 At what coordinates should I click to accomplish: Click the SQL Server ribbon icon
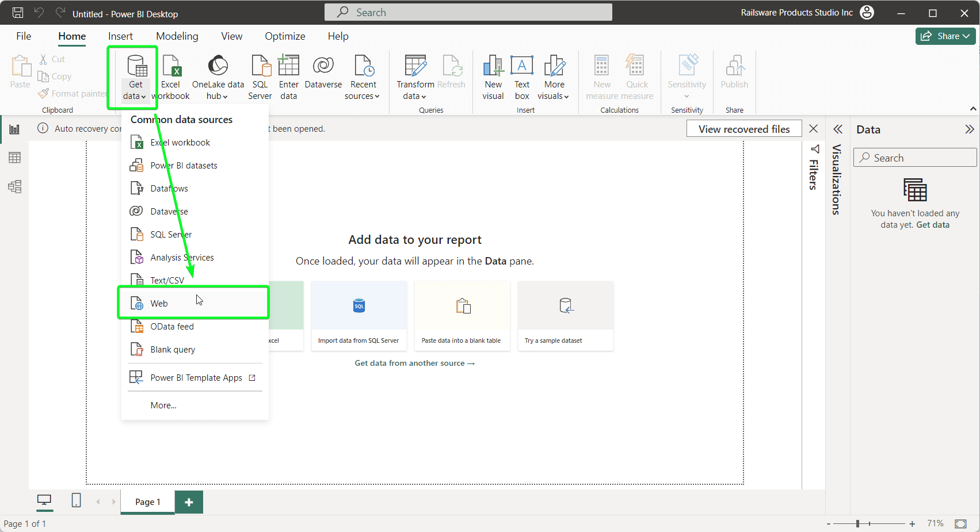pos(260,78)
